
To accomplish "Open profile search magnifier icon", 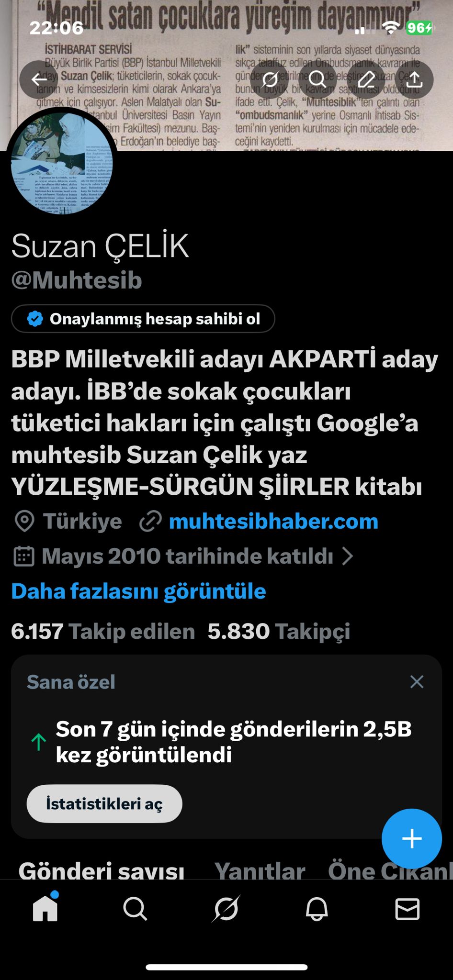I will pos(317,79).
